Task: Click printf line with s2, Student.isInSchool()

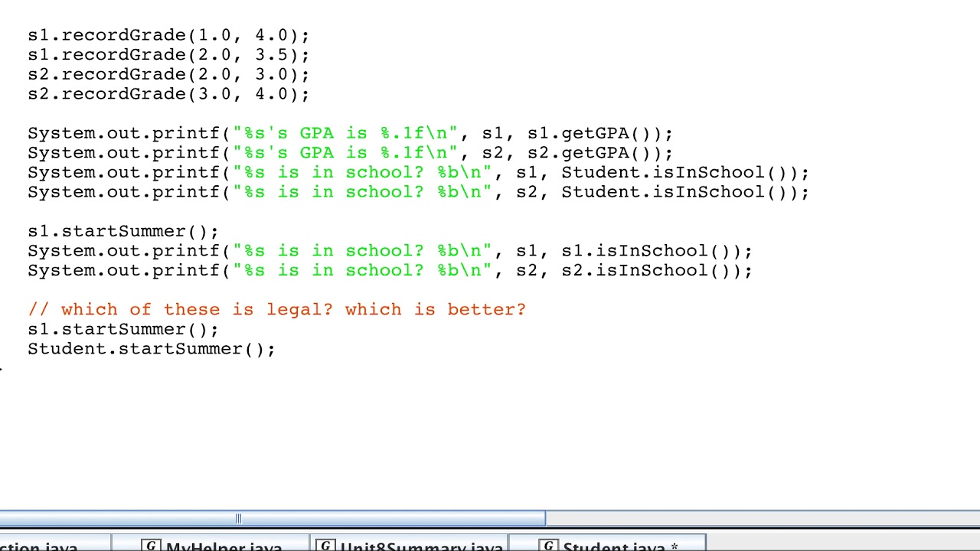Action: 418,192
